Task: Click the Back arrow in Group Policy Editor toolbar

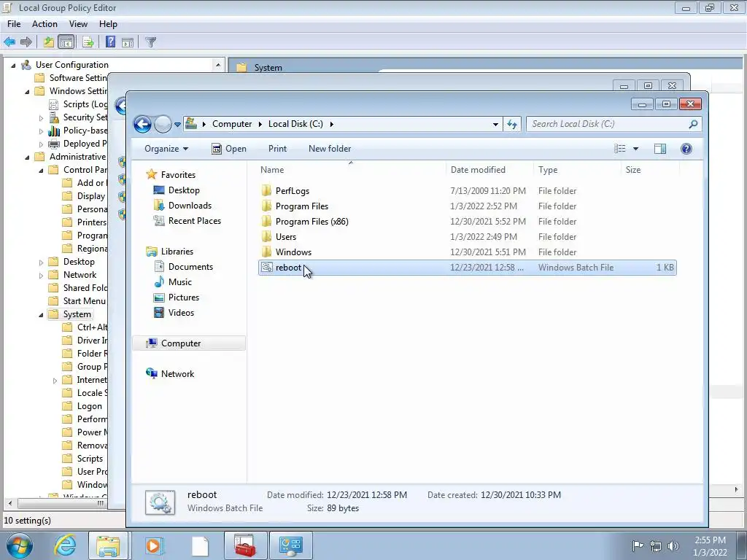Action: click(9, 42)
